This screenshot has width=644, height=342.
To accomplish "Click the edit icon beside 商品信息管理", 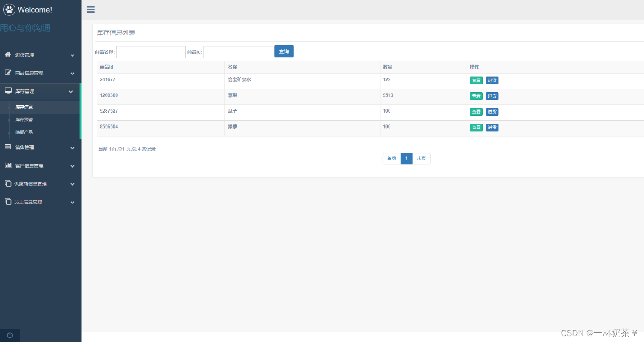I will tap(8, 73).
